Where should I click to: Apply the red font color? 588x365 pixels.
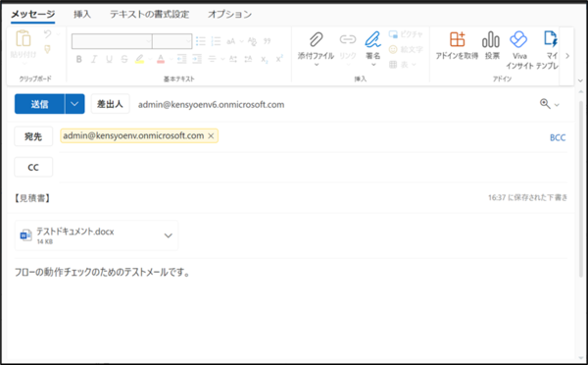pyautogui.click(x=161, y=59)
